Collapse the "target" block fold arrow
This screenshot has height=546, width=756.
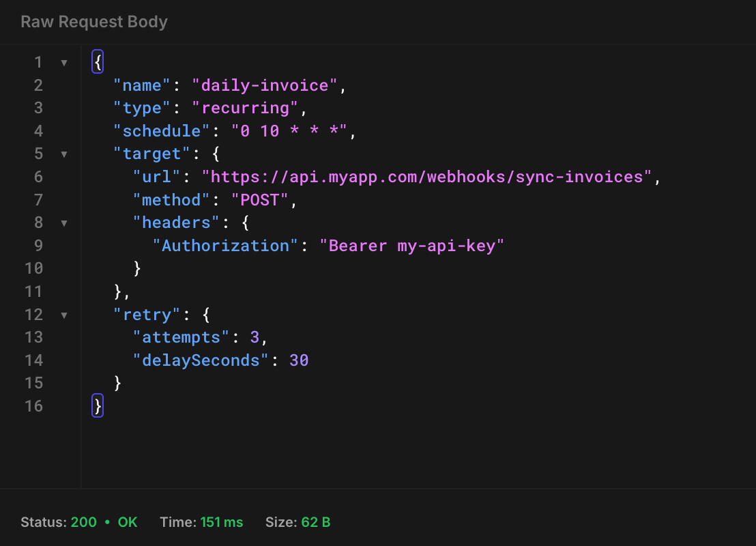(x=64, y=154)
